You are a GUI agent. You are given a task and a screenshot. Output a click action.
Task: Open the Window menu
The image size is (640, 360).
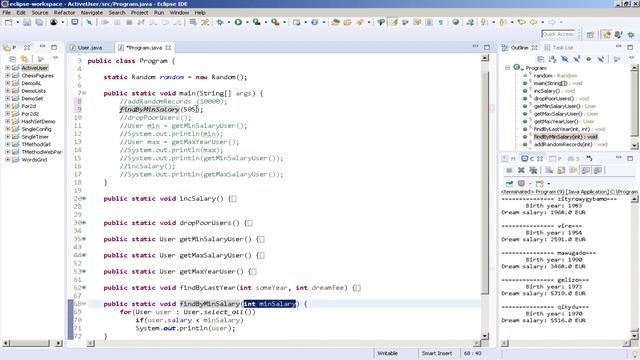click(179, 13)
